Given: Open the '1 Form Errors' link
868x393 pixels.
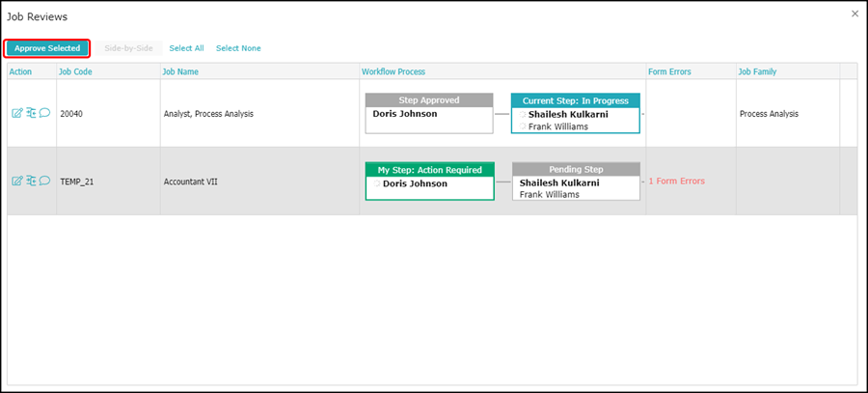Looking at the screenshot, I should click(x=676, y=182).
